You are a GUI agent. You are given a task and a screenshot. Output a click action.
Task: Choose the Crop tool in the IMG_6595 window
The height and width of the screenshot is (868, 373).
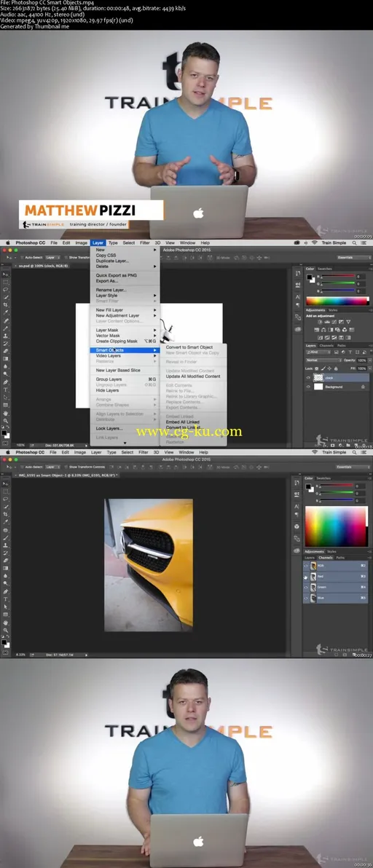pos(6,514)
